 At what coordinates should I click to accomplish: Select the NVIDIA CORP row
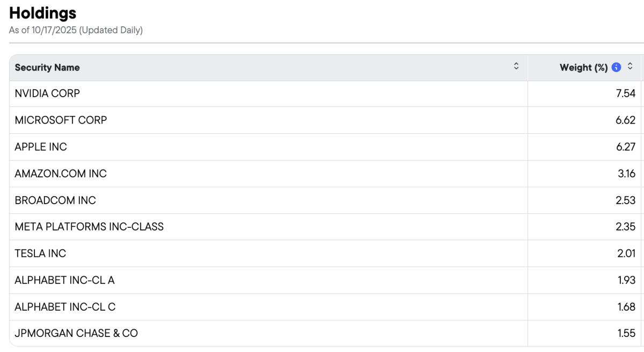47,94
